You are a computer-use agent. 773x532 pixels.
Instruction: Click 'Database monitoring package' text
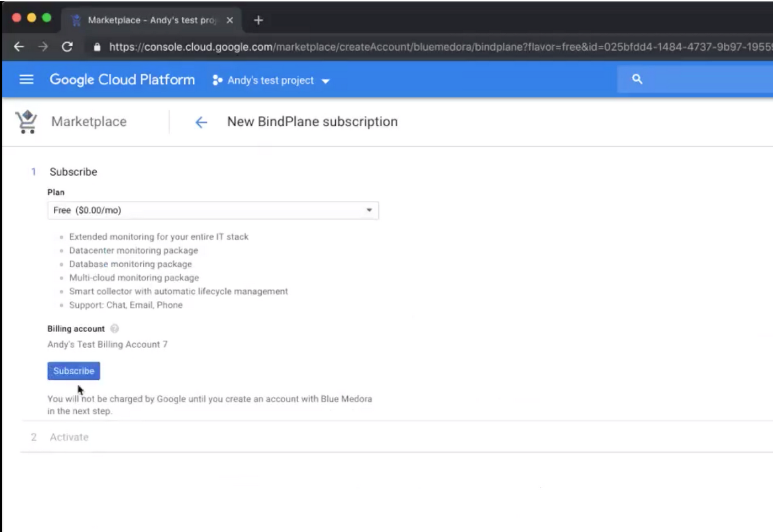click(130, 264)
